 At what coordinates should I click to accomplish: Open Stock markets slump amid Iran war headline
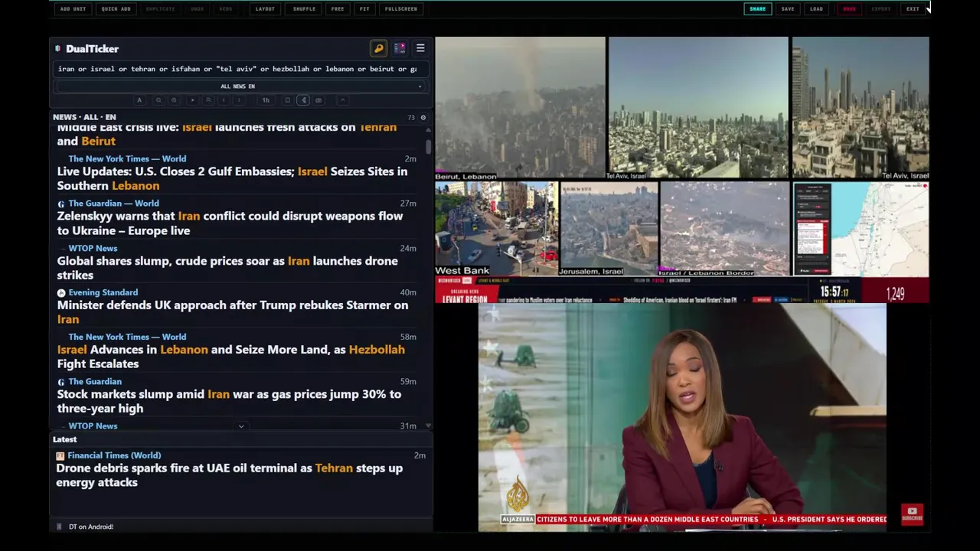click(x=229, y=401)
